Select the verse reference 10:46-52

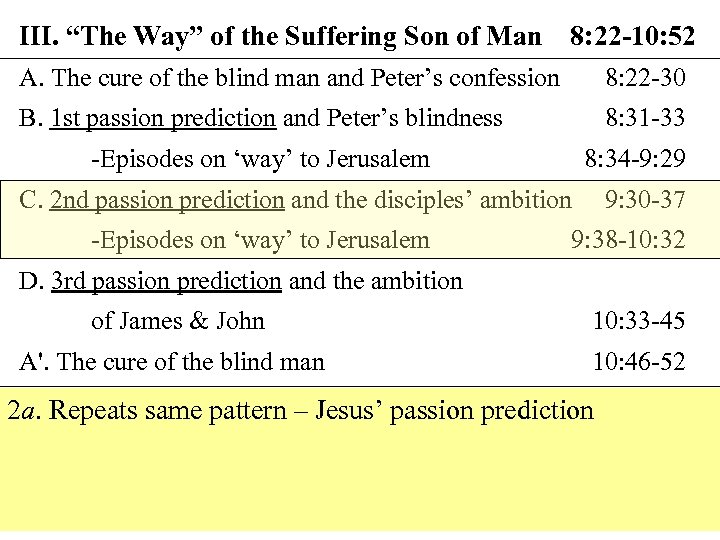coord(639,361)
